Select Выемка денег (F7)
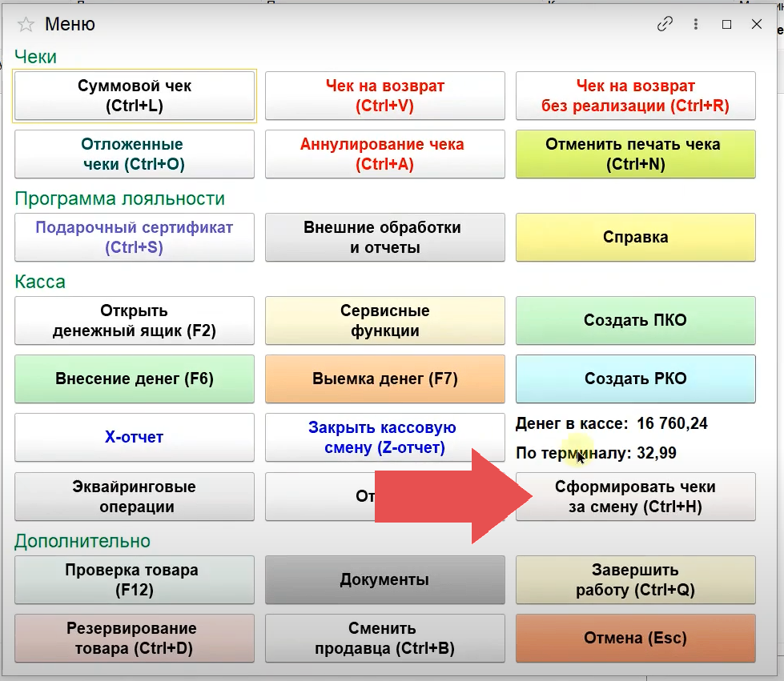This screenshot has height=681, width=784. (x=385, y=379)
